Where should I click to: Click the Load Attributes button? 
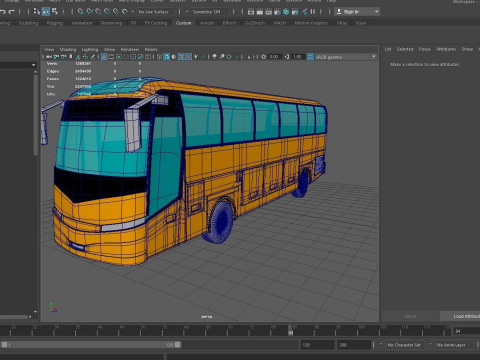click(x=460, y=316)
